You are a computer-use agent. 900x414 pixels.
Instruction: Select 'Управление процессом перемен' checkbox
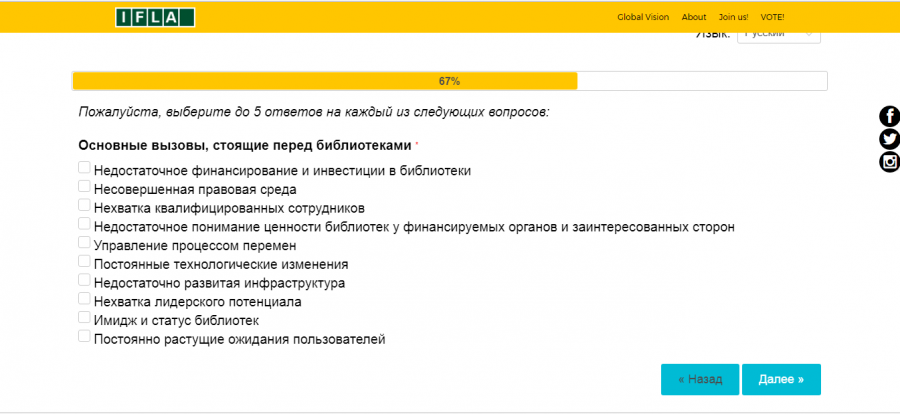click(84, 242)
